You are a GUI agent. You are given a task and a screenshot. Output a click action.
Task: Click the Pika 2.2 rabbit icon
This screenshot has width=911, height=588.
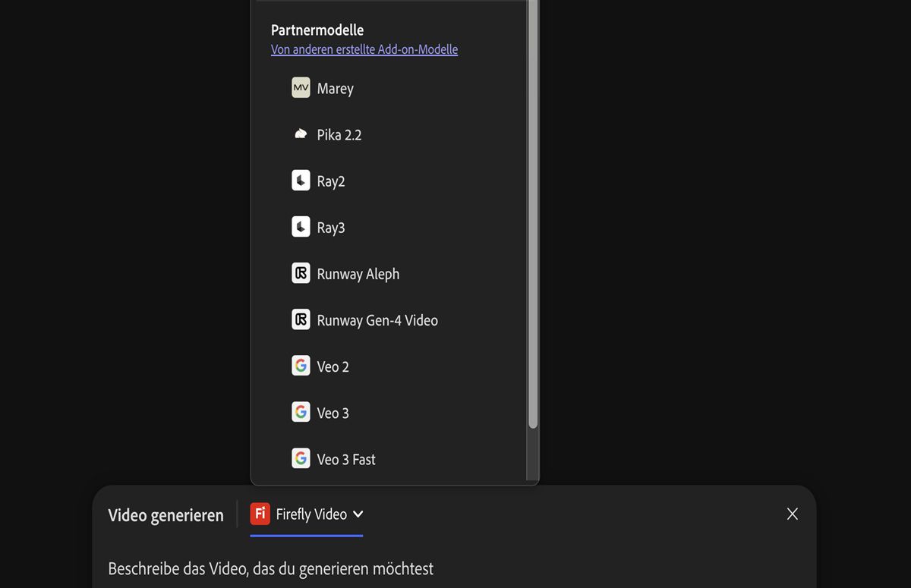pos(301,134)
